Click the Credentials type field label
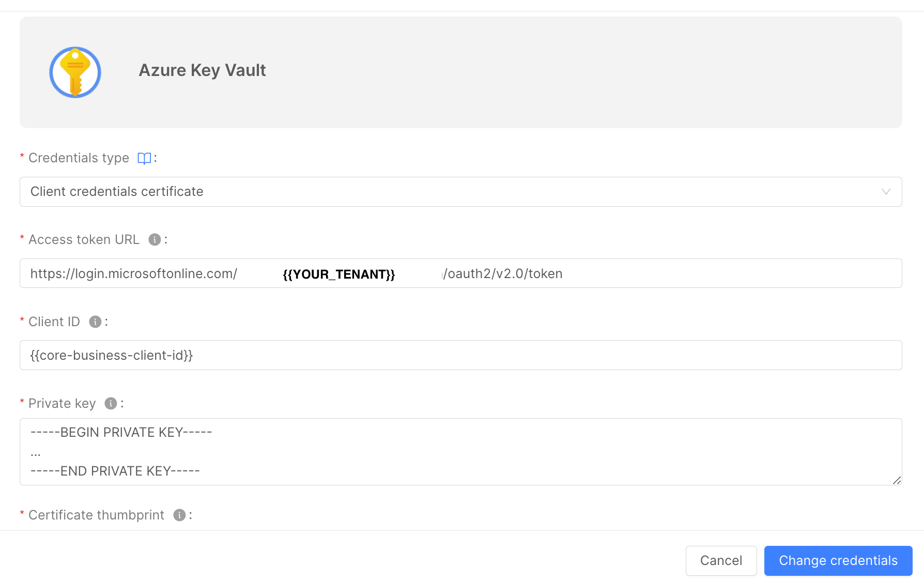This screenshot has height=581, width=924. [x=78, y=158]
